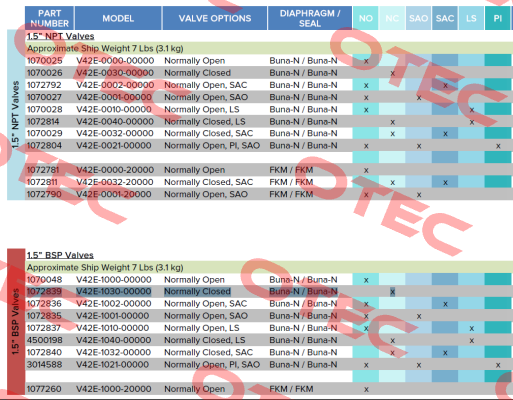The width and height of the screenshot is (513, 400).
Task: Click the 1.5" NPT Valves underlined heading
Action: click(x=60, y=36)
